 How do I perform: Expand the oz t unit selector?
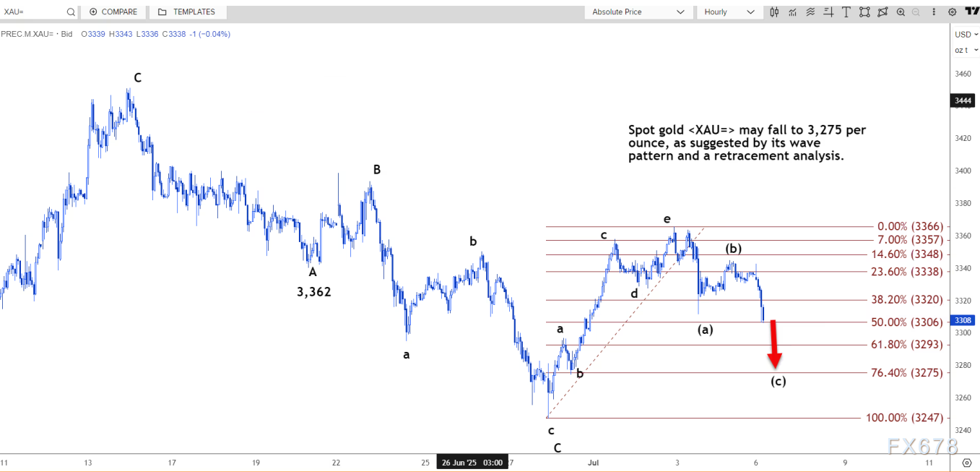tap(965, 50)
